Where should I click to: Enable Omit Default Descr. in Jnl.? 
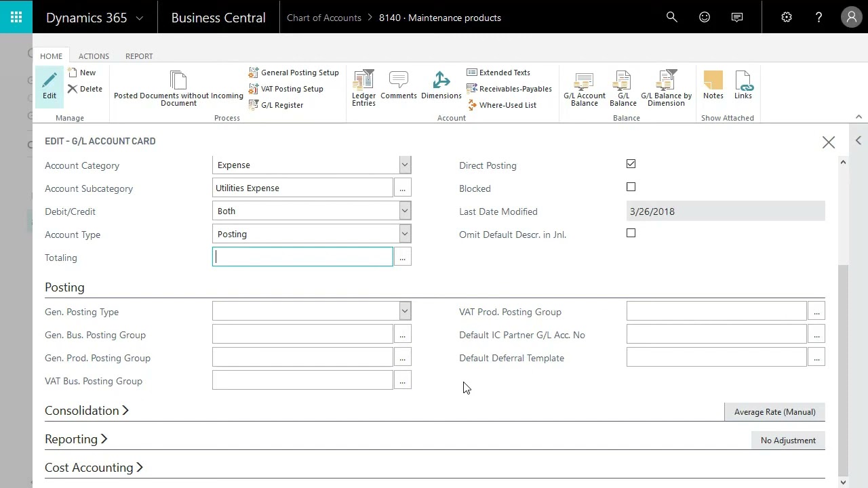631,233
